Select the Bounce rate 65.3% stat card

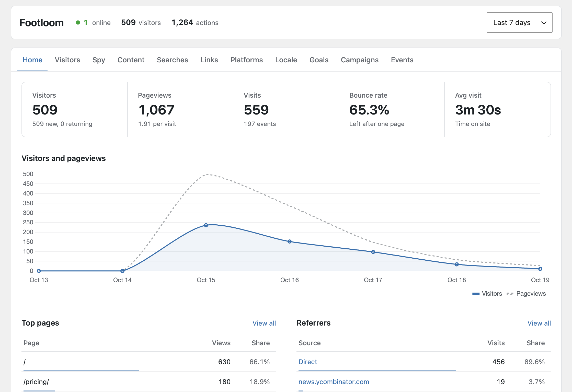[392, 110]
